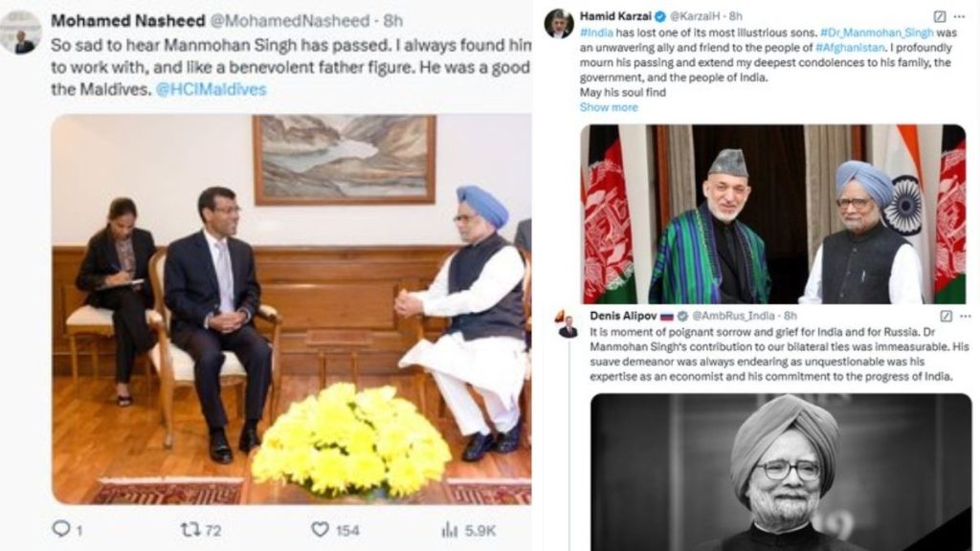Open the #Afghanistan hashtag link
The height and width of the screenshot is (551, 980).
[x=850, y=48]
